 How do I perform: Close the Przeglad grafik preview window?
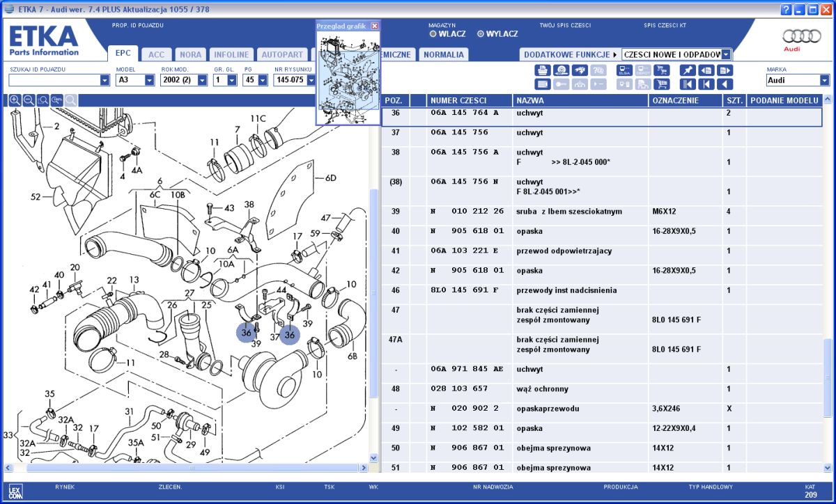tap(375, 26)
